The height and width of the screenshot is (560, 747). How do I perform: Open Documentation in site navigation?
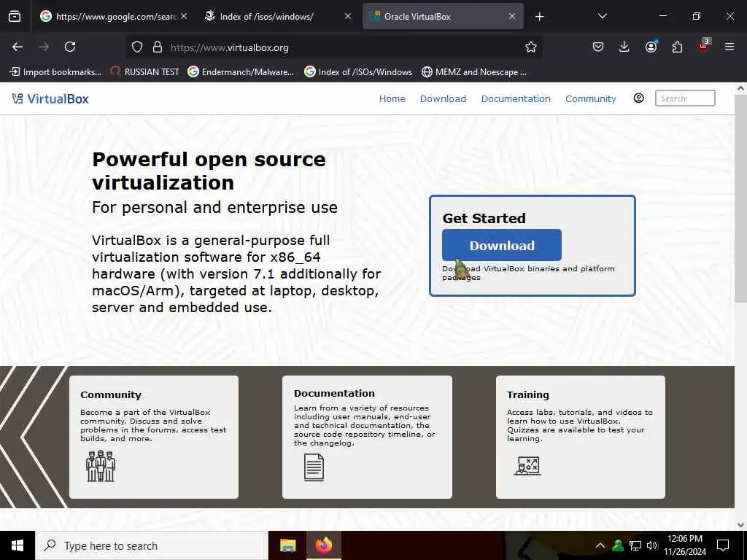[x=516, y=98]
